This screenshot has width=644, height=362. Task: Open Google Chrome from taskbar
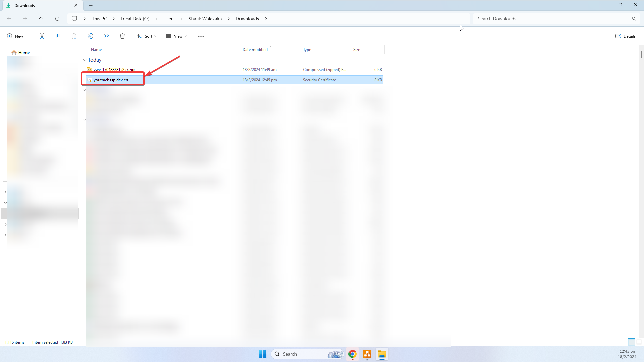coord(352,354)
